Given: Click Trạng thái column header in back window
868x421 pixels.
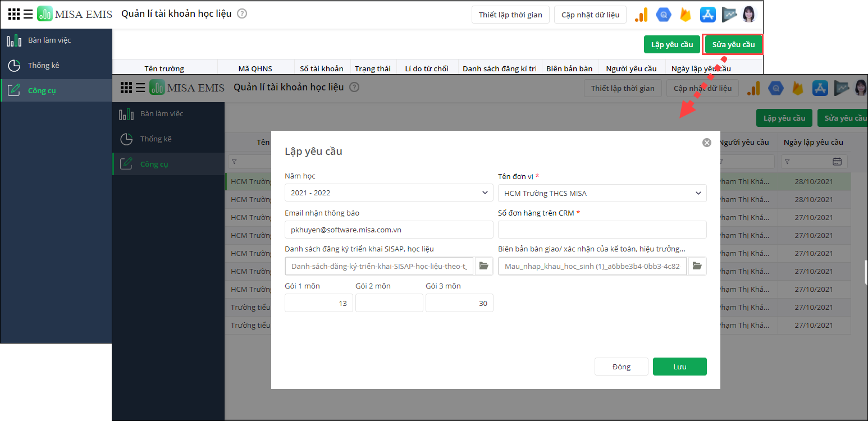Looking at the screenshot, I should click(x=373, y=68).
